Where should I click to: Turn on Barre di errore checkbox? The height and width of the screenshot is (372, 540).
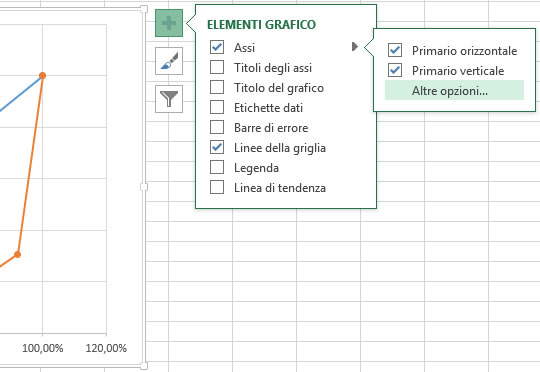(x=217, y=127)
